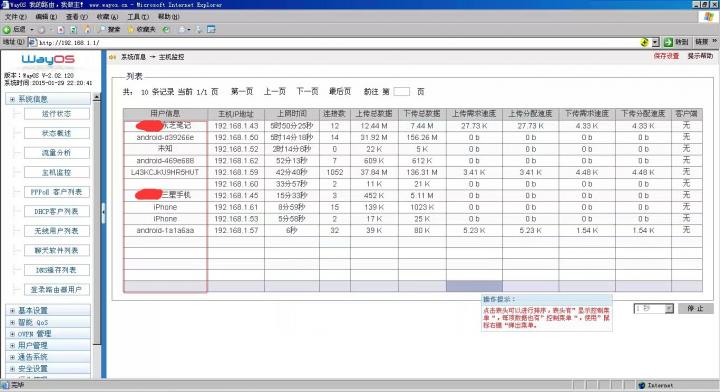The height and width of the screenshot is (392, 720).
Task: Open the address bar dropdown arrow
Action: coord(656,42)
